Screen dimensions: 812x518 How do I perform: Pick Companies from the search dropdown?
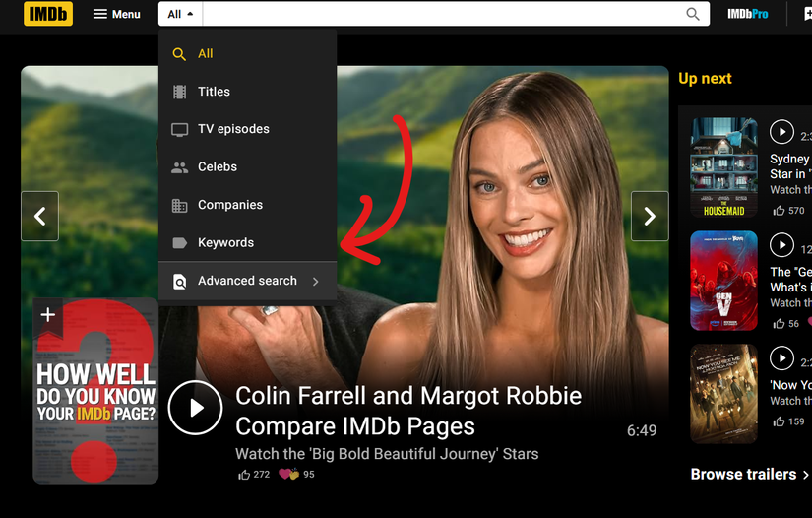click(230, 205)
